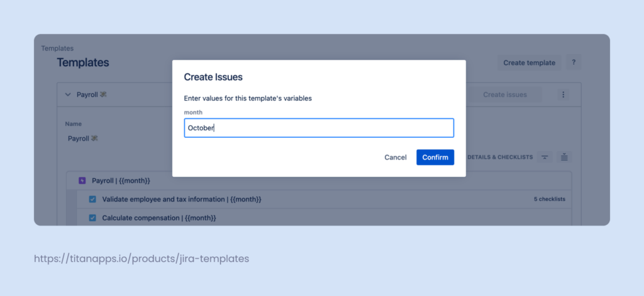Select Calculate compensation | {{month}} row text

coord(159,218)
